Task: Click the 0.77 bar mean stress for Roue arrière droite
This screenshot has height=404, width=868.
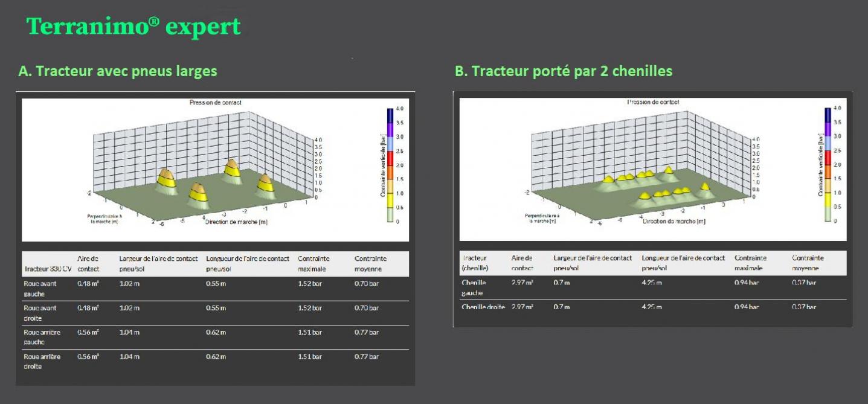Action: (x=367, y=356)
